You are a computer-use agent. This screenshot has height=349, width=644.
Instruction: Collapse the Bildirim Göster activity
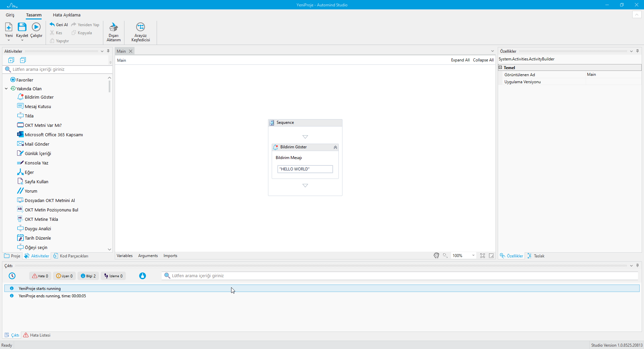coord(335,147)
